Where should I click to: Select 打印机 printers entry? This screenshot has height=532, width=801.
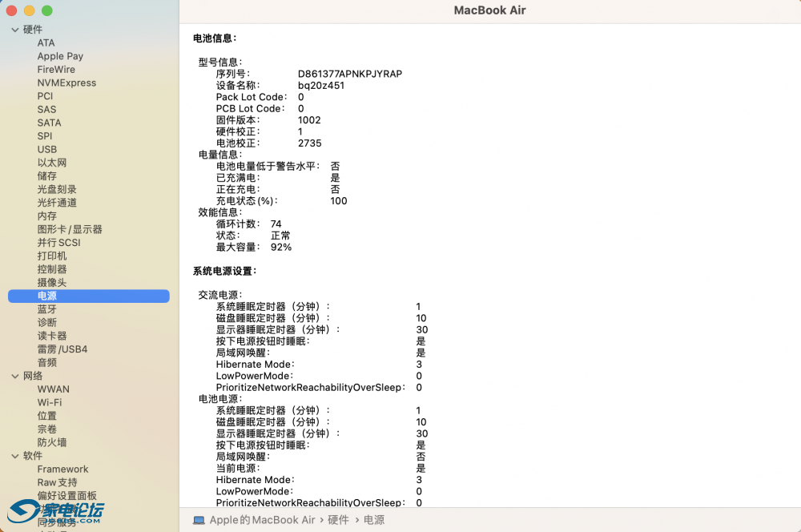pos(51,256)
